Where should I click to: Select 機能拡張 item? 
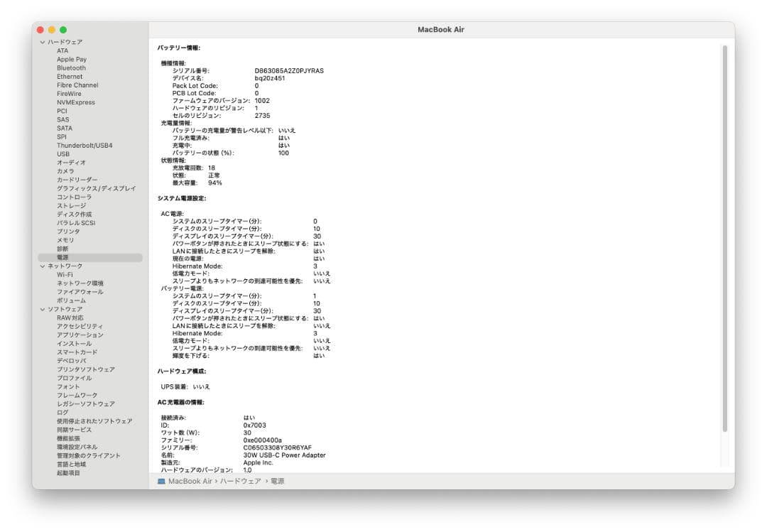[68, 438]
